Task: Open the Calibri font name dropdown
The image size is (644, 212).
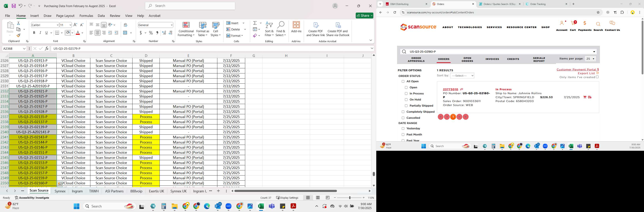Action: [x=57, y=25]
